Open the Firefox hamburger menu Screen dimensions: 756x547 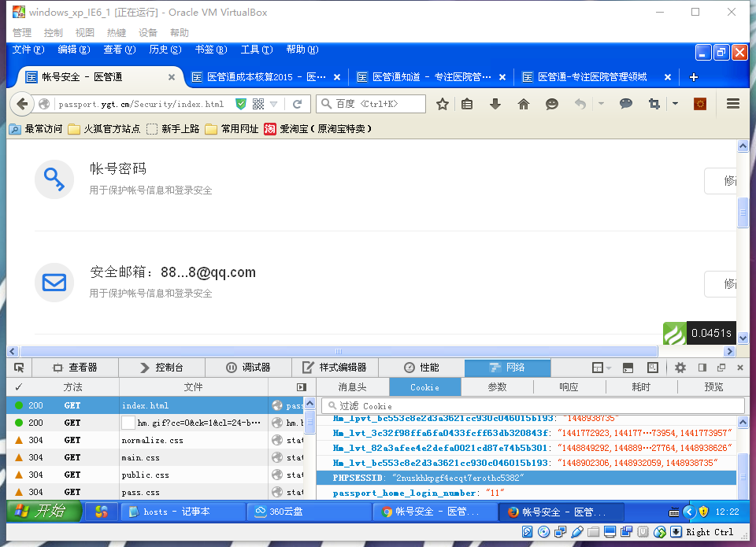[x=733, y=104]
